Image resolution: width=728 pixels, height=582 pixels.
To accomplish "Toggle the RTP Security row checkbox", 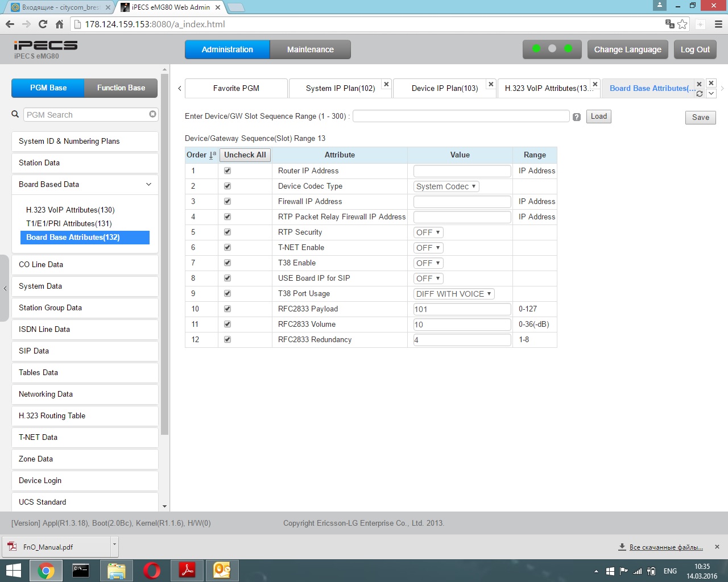I will click(x=227, y=232).
